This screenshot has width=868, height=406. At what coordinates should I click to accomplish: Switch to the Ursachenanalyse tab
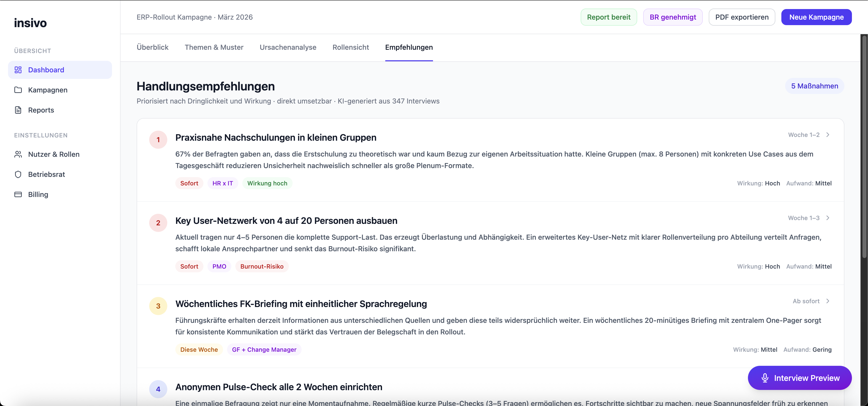tap(288, 47)
